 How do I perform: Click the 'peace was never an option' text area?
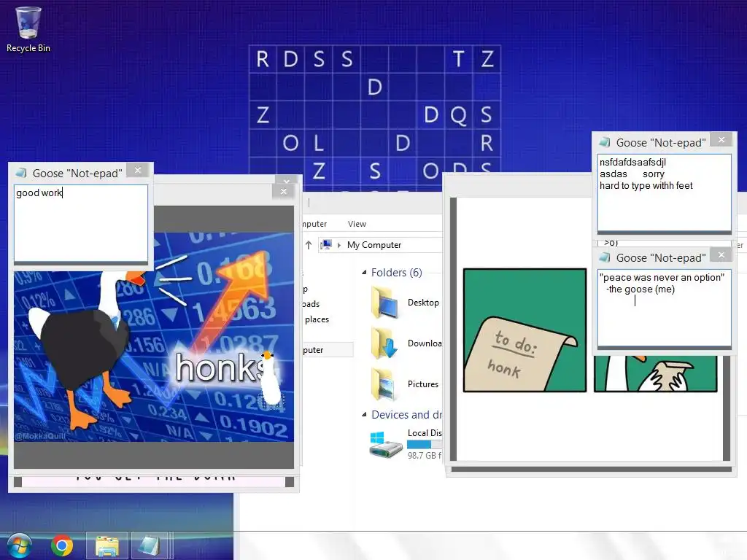(664, 308)
